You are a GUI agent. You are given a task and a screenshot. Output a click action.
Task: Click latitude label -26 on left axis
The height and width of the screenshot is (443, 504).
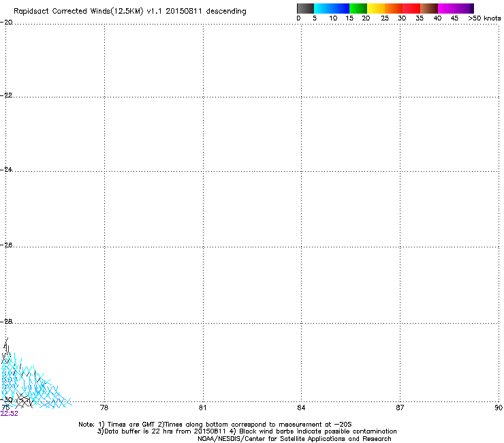tap(6, 245)
